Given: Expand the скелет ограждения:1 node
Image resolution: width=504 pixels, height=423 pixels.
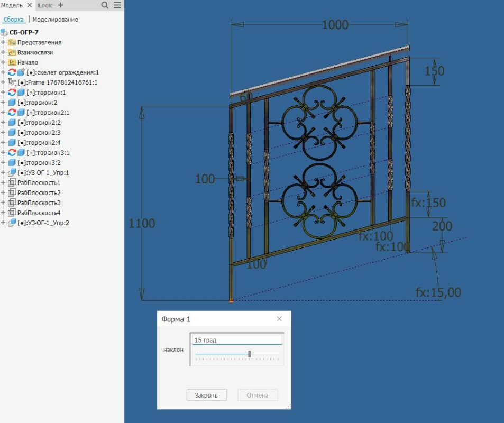Looking at the screenshot, I should [3, 72].
